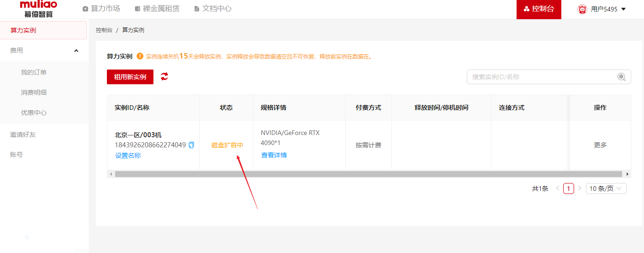Click the red refresh icon

[x=164, y=76]
